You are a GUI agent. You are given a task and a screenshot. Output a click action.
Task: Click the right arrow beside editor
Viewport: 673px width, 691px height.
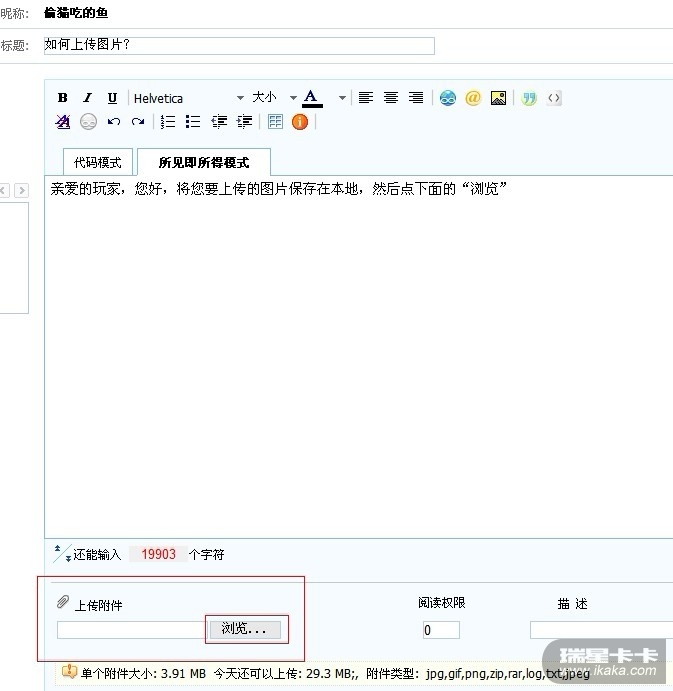[x=21, y=190]
